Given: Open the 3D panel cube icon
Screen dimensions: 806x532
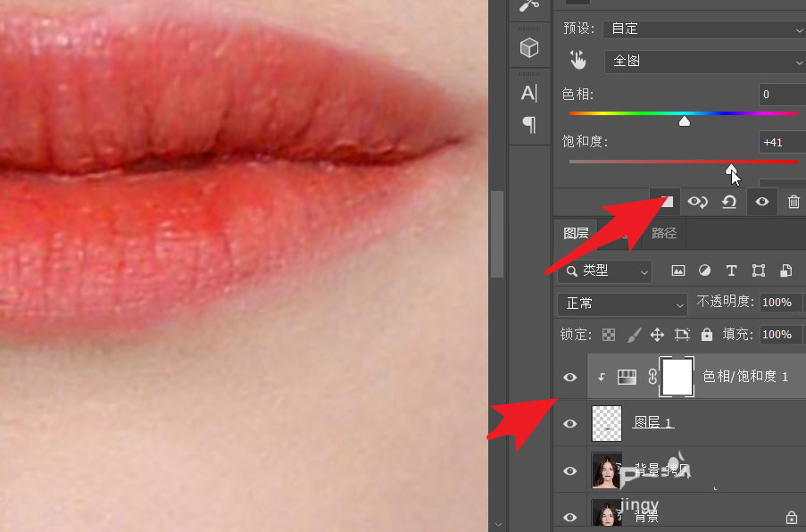Looking at the screenshot, I should click(529, 48).
